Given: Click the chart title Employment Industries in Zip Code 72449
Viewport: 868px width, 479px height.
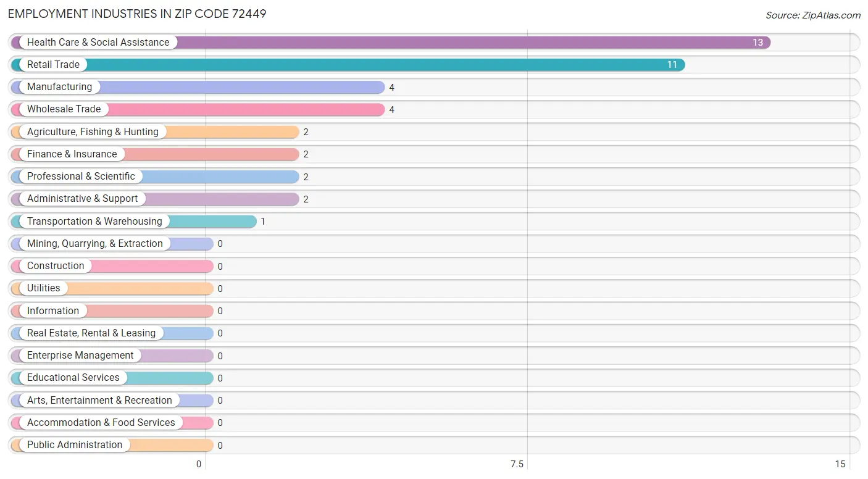Looking at the screenshot, I should tap(137, 14).
